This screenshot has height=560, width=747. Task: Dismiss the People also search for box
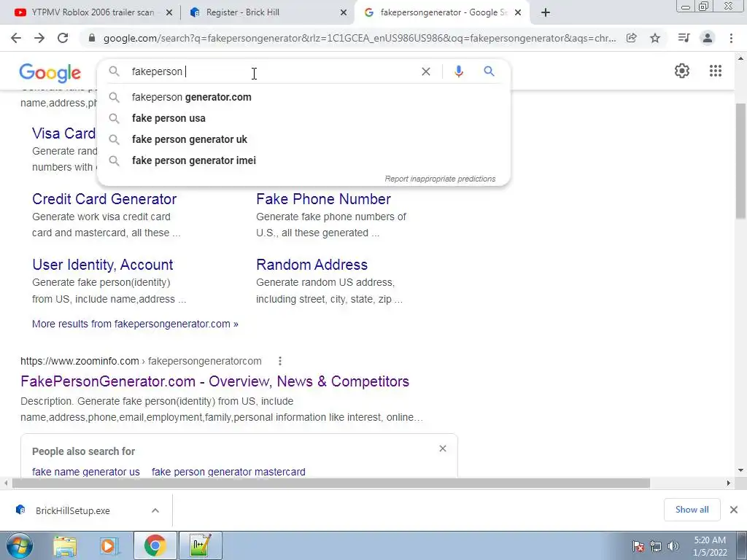point(443,448)
